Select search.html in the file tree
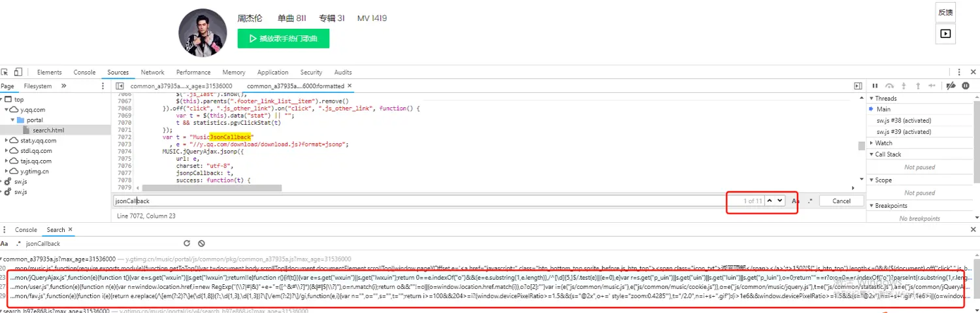The width and height of the screenshot is (980, 313). (x=48, y=130)
